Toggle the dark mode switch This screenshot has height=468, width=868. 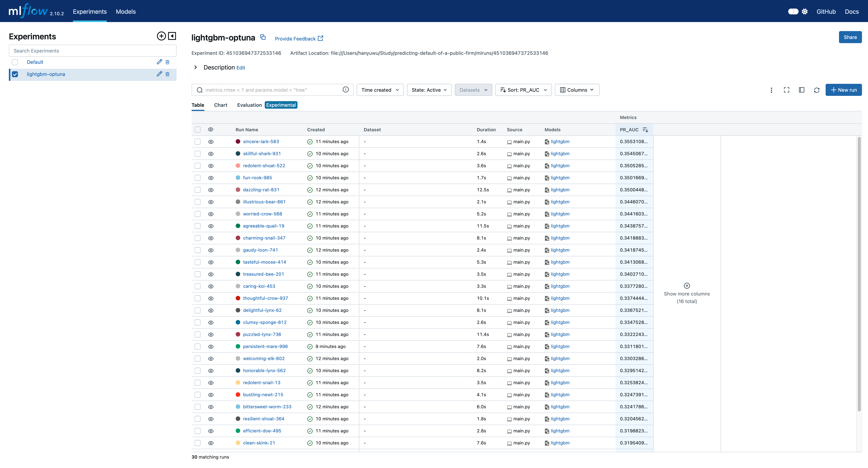793,11
